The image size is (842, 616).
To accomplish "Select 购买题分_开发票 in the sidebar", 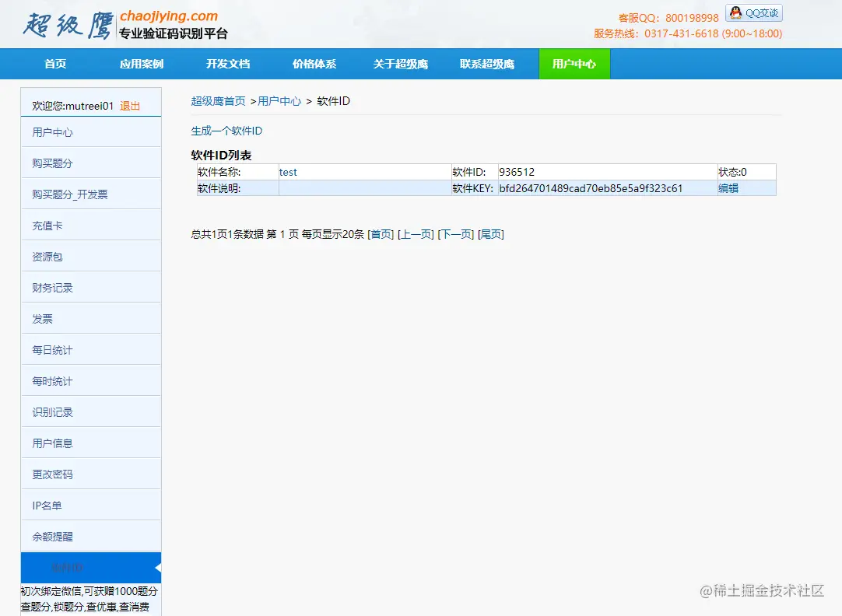I will [91, 194].
